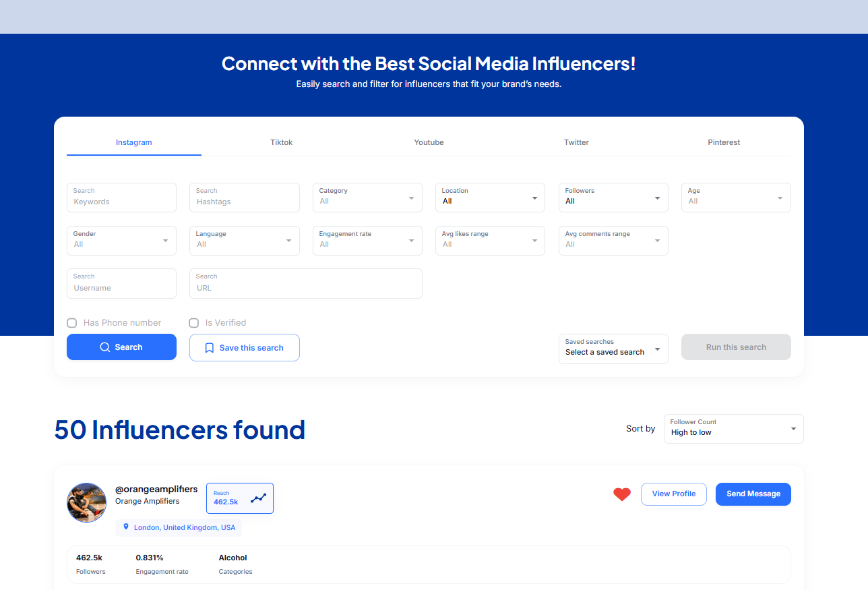Expand the Location filter dropdown
Viewport: 868px width, 590px height.
pos(490,198)
